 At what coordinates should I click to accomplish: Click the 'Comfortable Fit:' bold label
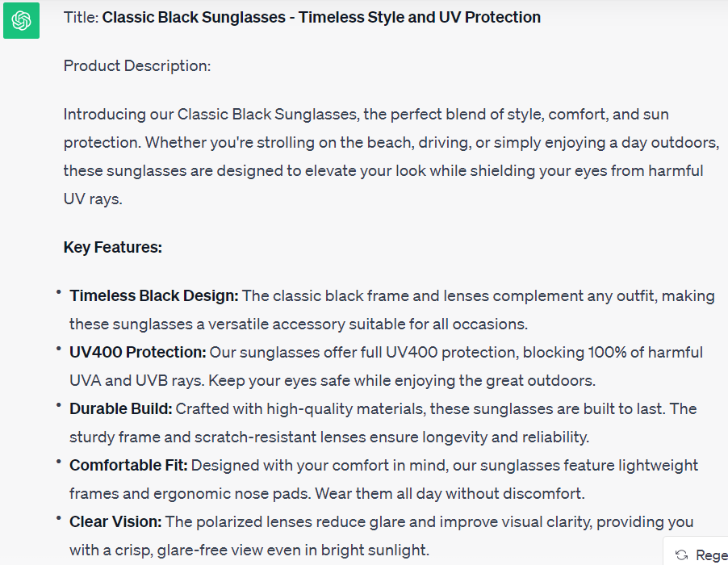(x=128, y=465)
